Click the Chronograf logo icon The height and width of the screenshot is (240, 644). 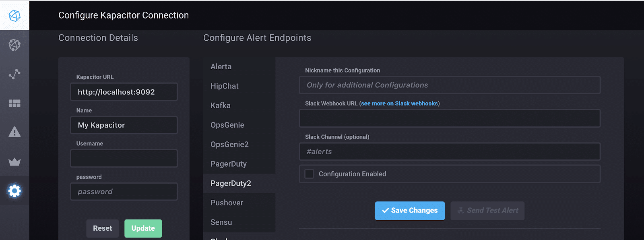14,15
